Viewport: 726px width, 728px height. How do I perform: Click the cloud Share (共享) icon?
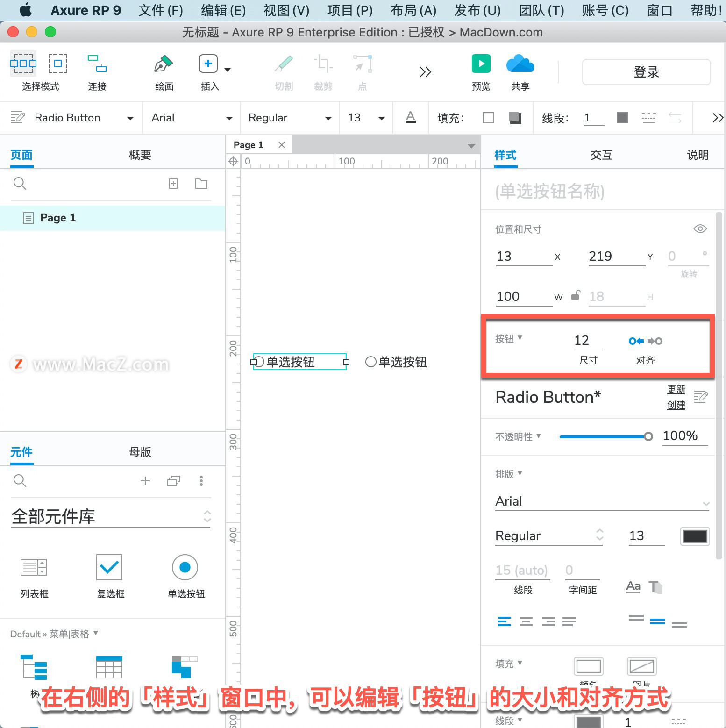pyautogui.click(x=520, y=64)
